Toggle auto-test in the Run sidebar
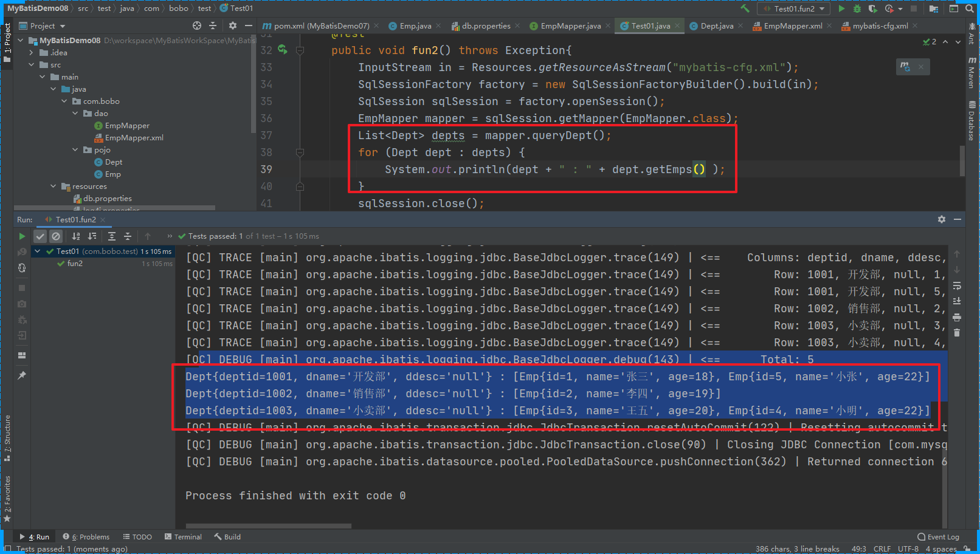This screenshot has height=554, width=980. [22, 268]
